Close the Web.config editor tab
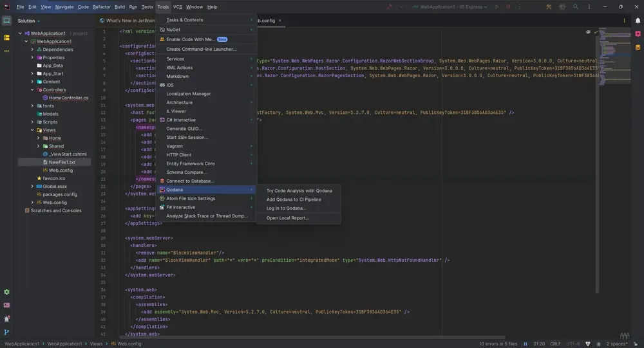 pos(280,21)
